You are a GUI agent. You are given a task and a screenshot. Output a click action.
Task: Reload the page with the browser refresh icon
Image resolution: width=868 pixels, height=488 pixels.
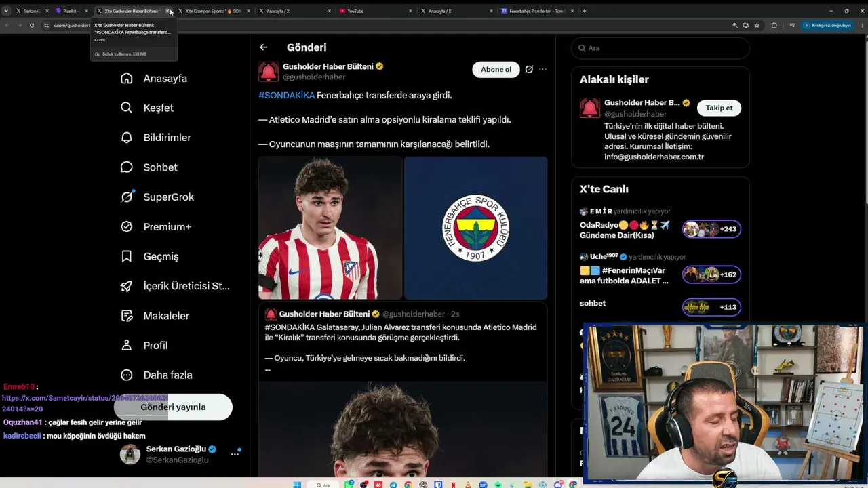point(31,25)
